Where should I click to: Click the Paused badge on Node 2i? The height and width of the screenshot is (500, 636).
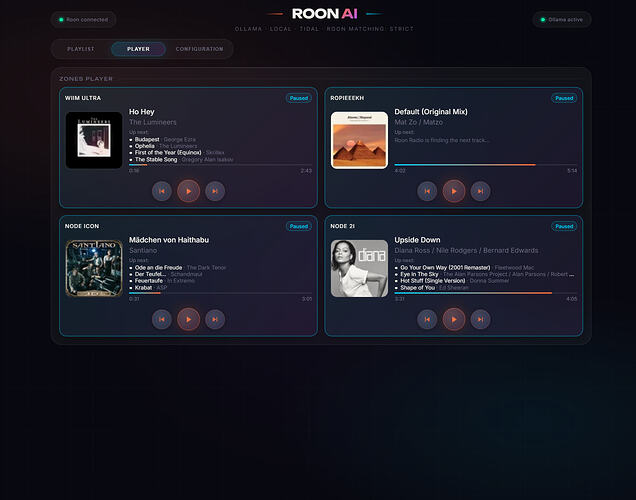[564, 226]
